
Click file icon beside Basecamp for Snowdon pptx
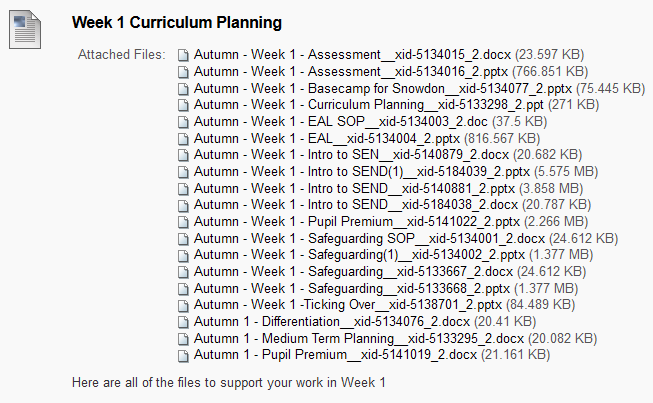[x=183, y=89]
